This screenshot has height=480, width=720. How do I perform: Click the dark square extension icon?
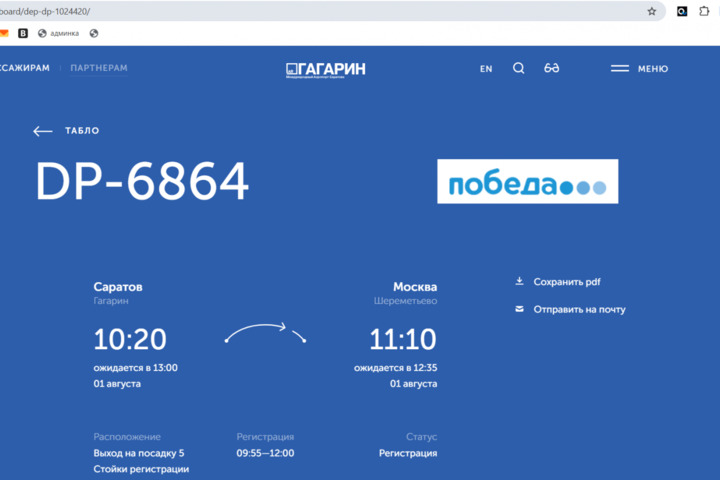pos(682,11)
